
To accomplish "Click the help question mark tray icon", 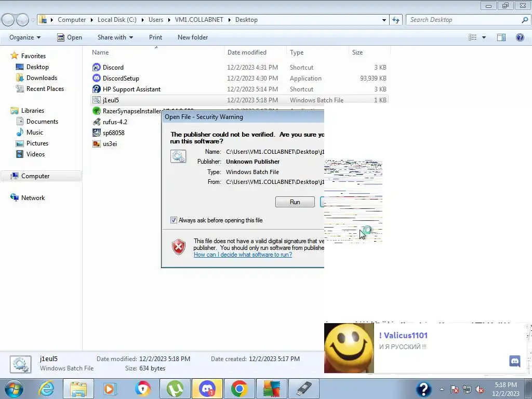I will click(424, 389).
